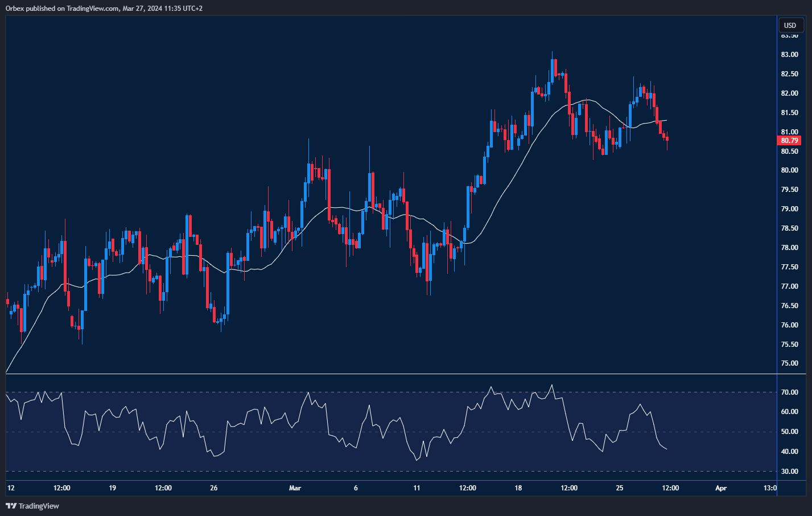Click the red 80.79 current price label
The width and height of the screenshot is (812, 516).
789,141
